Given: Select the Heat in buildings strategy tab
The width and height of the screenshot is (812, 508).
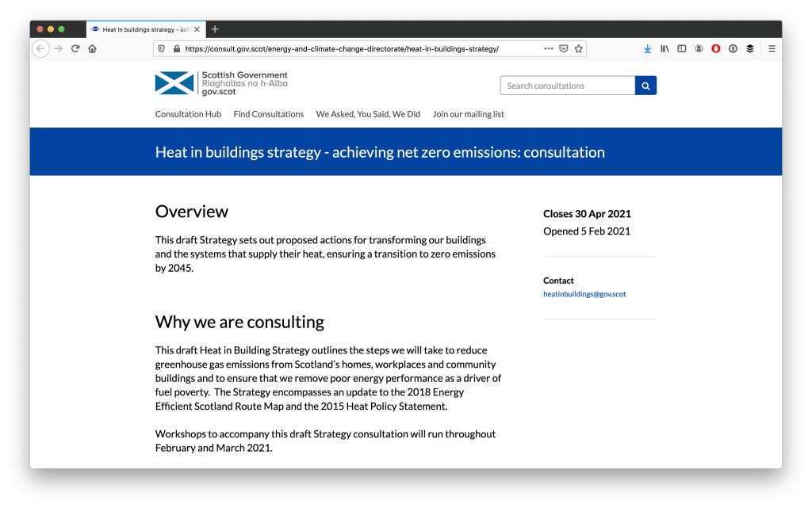Looking at the screenshot, I should click(x=146, y=29).
